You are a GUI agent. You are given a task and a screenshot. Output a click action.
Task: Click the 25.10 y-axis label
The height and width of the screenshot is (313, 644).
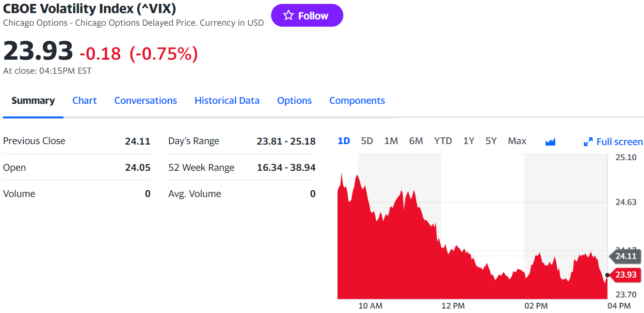(x=626, y=157)
